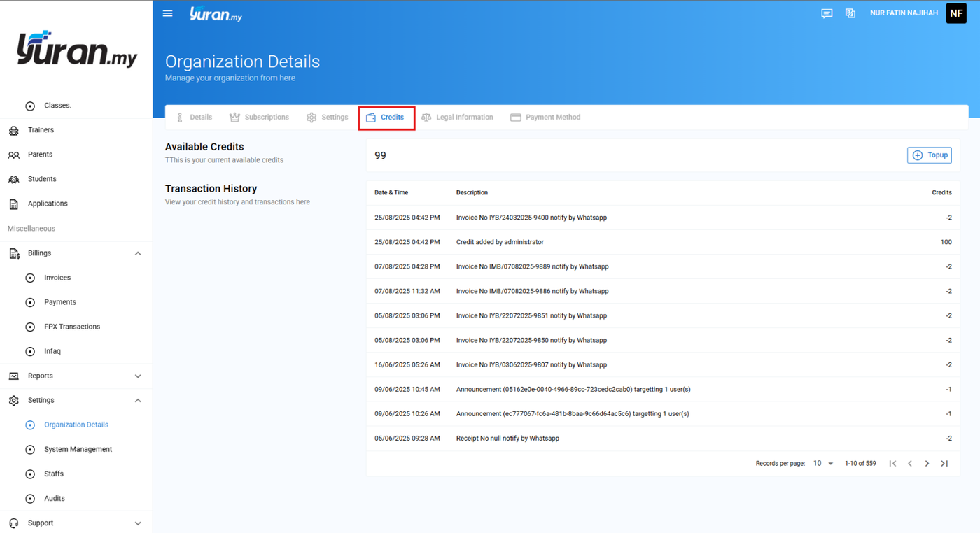Click 'Receipt No null notify by Whatsapp' row
The image size is (980, 533).
663,438
